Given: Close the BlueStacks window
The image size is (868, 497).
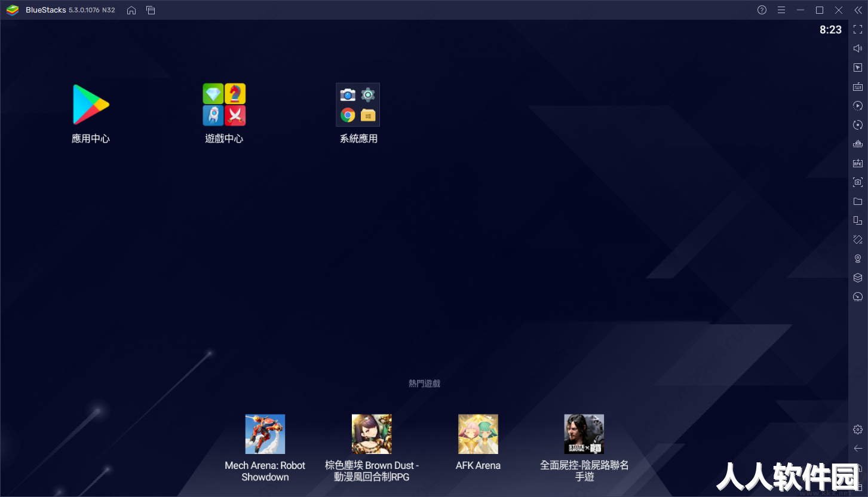Looking at the screenshot, I should [x=839, y=10].
